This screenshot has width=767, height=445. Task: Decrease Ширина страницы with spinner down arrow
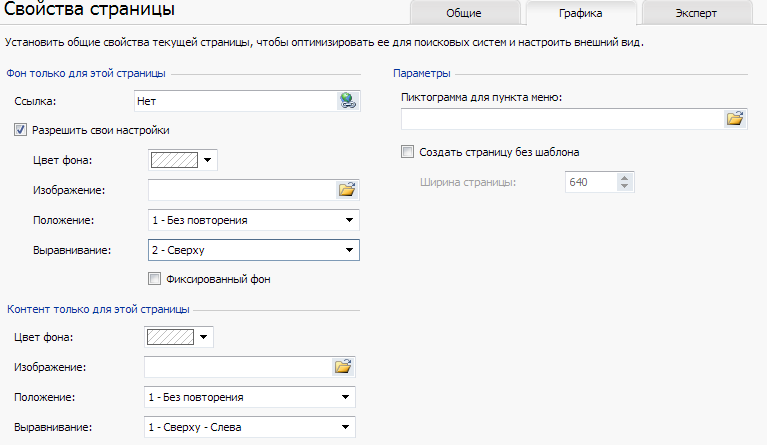click(624, 186)
